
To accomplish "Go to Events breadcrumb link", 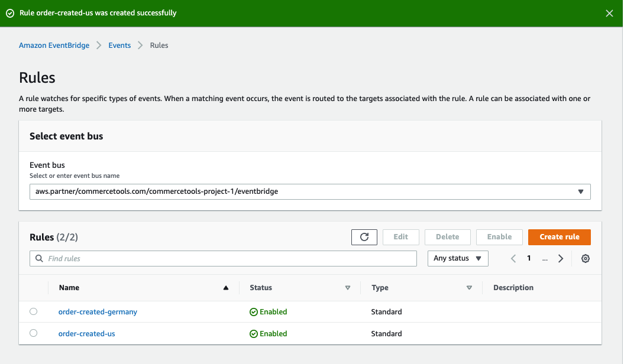I will (119, 45).
